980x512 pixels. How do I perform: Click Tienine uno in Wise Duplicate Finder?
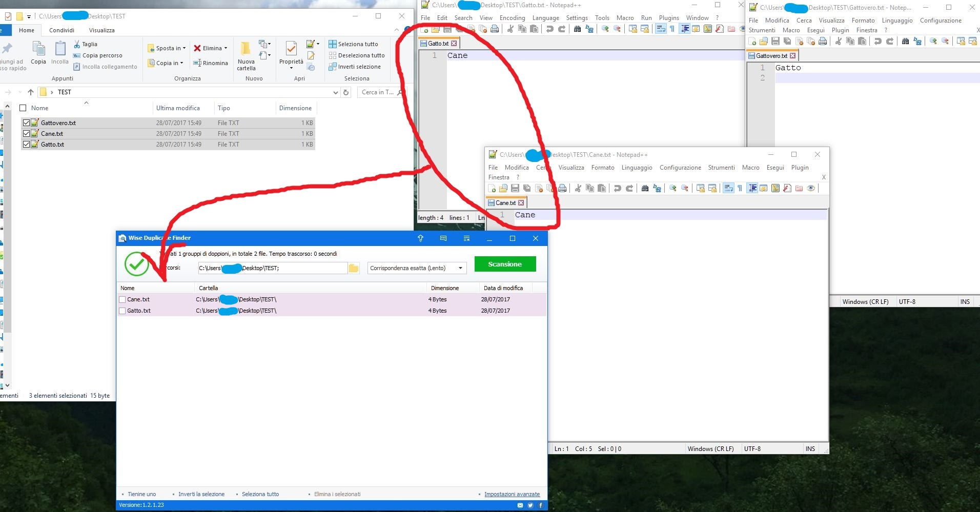141,494
